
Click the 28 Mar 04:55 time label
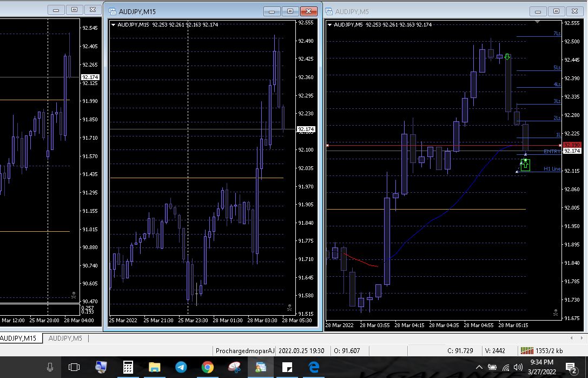[479, 325]
